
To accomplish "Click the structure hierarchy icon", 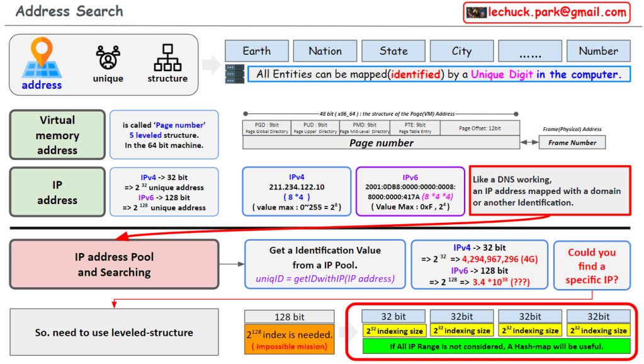I will (x=167, y=57).
